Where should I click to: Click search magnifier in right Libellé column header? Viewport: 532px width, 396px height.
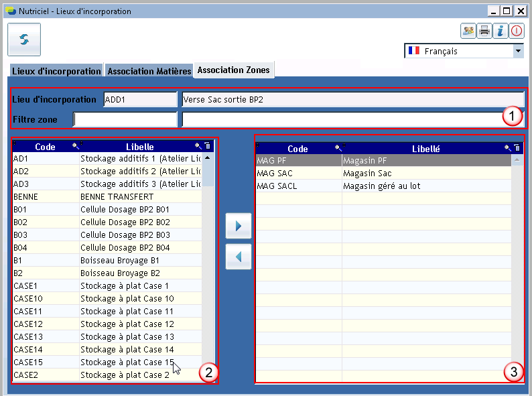point(507,149)
